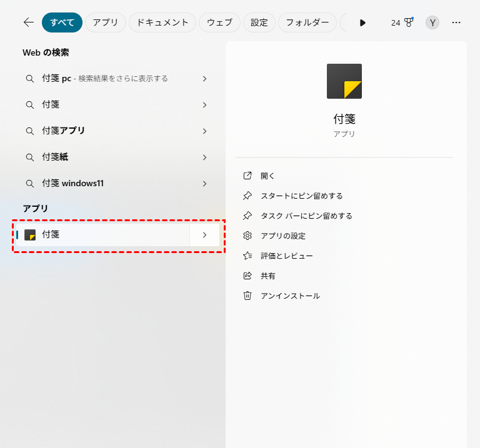Expand the 付箋 pc web suggestion chevron
The height and width of the screenshot is (448, 480).
[204, 79]
